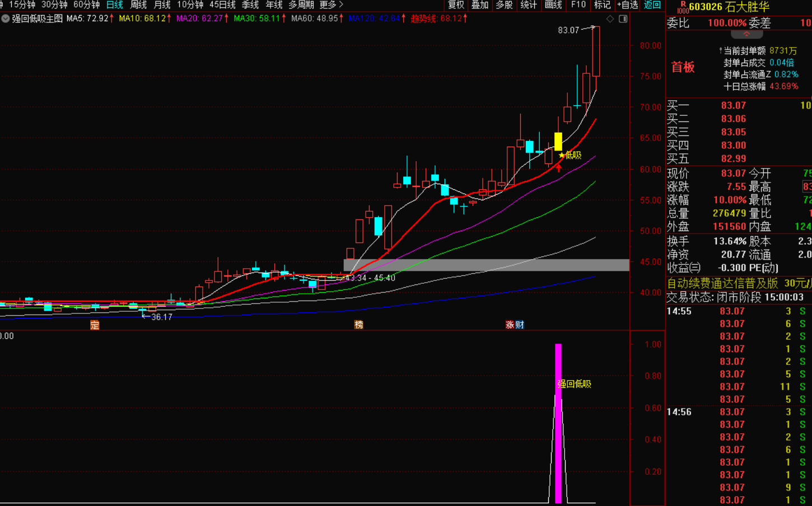The image size is (812, 506).
Task: Click the 定 event marker icon
Action: (x=95, y=325)
